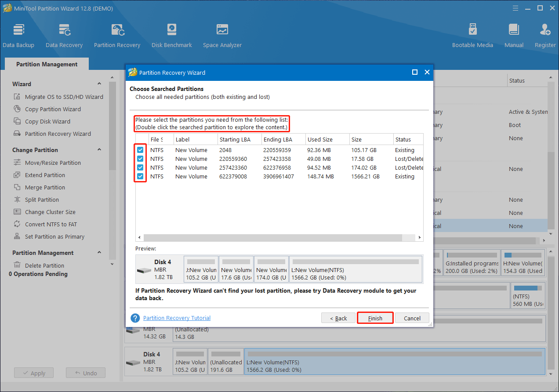Click the Undo button
This screenshot has width=559, height=392.
[x=85, y=373]
